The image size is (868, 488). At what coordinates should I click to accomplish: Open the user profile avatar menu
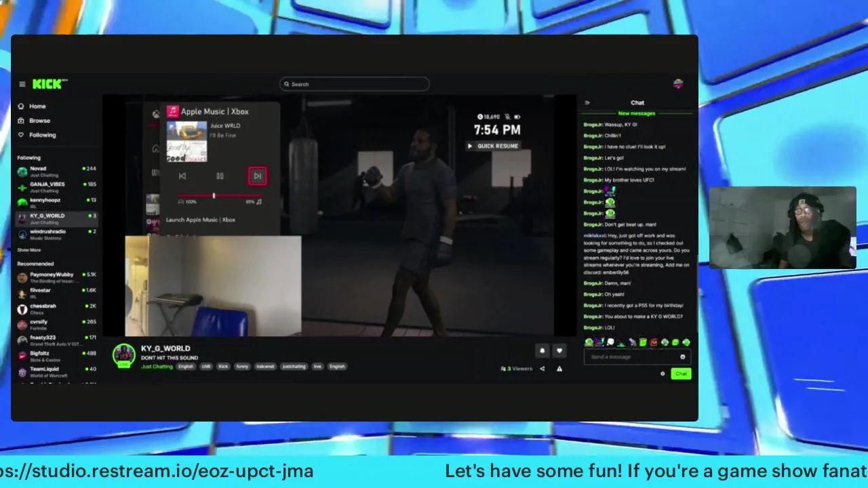tap(677, 84)
